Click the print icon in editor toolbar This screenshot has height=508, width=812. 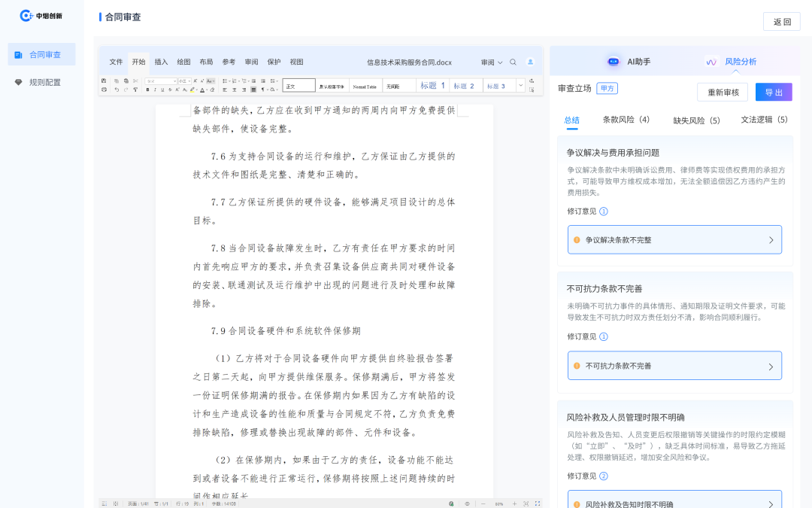104,90
